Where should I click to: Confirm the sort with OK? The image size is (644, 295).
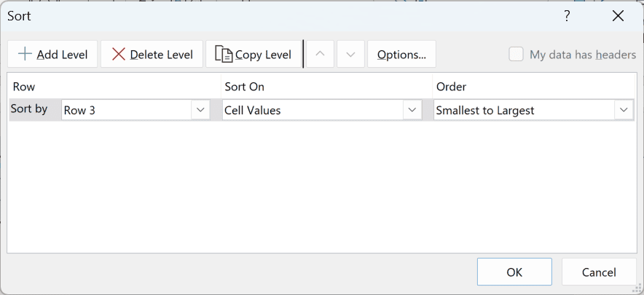coord(514,272)
